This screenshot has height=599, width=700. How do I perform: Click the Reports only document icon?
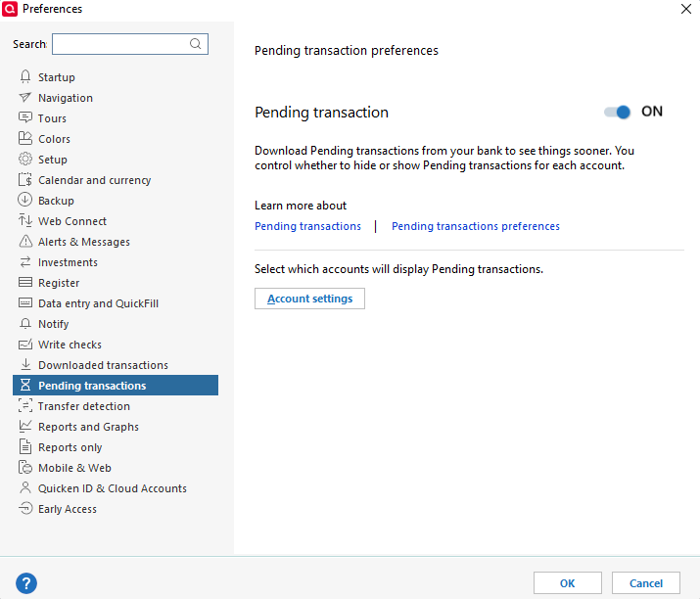tap(25, 446)
